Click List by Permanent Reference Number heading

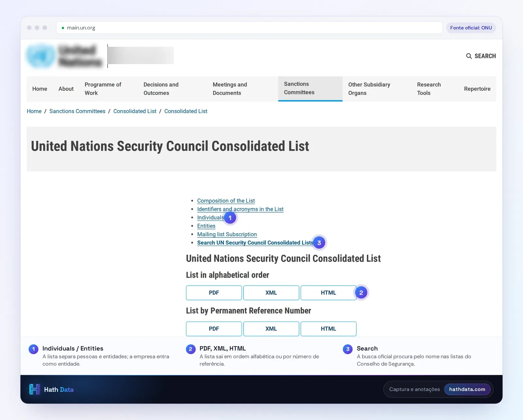[248, 311]
